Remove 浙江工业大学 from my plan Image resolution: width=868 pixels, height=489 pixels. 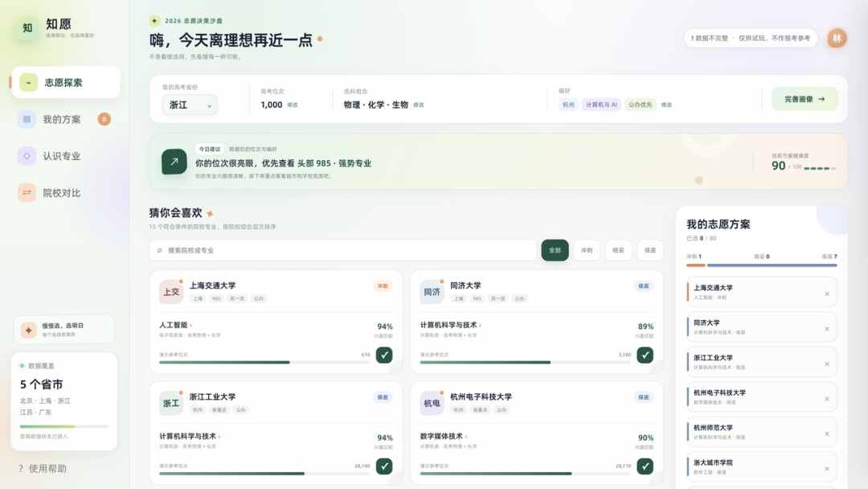[x=827, y=364]
